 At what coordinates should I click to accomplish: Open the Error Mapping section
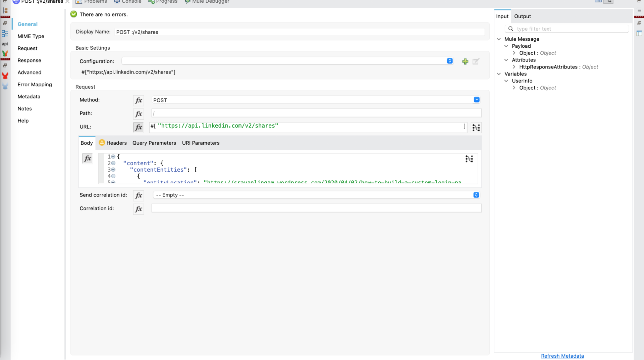pos(35,85)
